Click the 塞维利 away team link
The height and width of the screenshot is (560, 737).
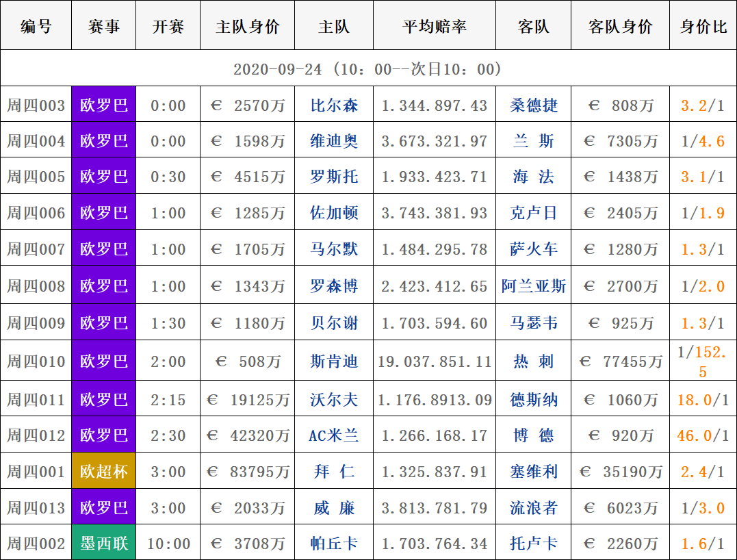coord(534,472)
